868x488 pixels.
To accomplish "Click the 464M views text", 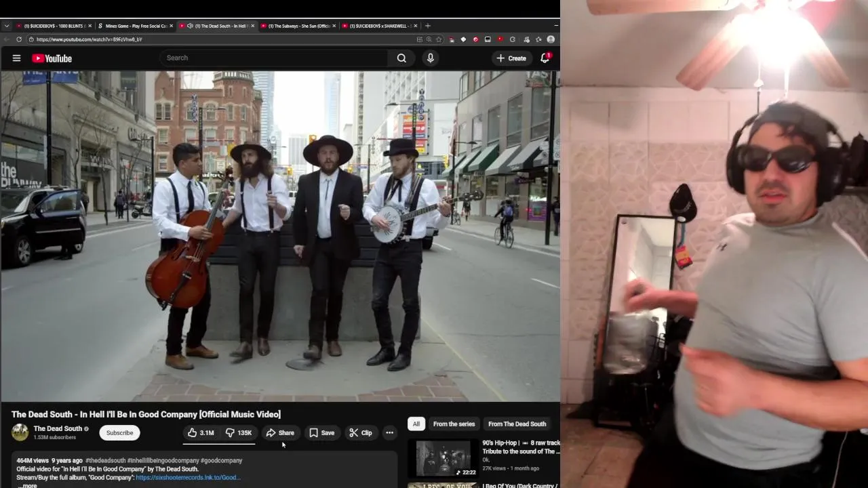I will [33, 461].
